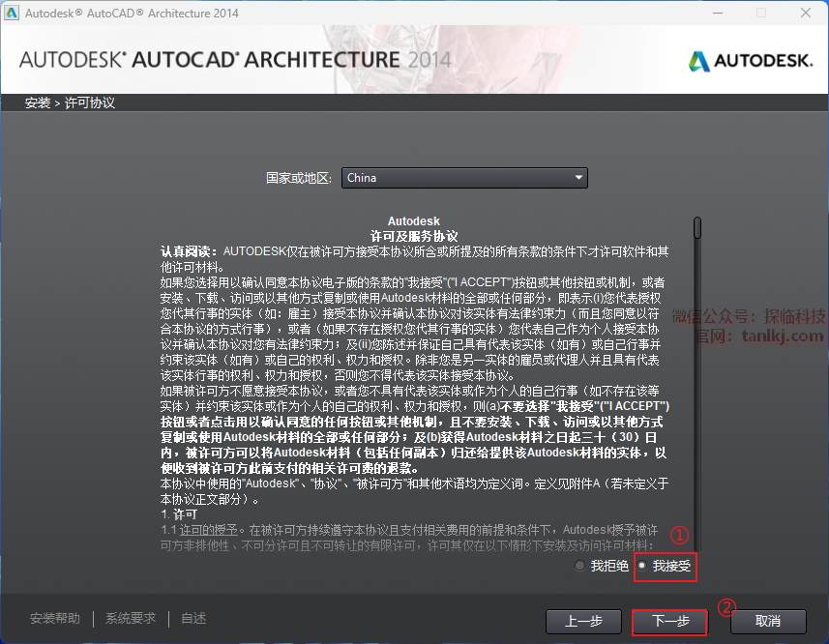This screenshot has height=644, width=829.
Task: Click the maximize window button
Action: pos(761,13)
